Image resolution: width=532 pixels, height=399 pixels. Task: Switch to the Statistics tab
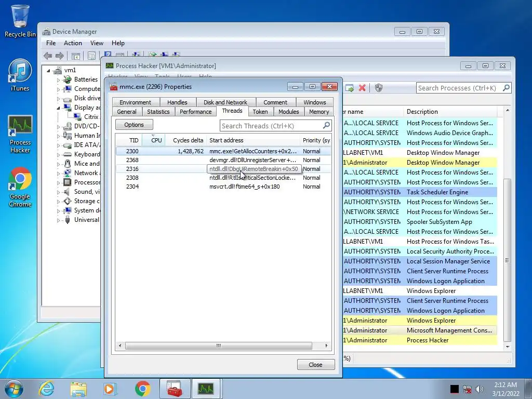[158, 112]
